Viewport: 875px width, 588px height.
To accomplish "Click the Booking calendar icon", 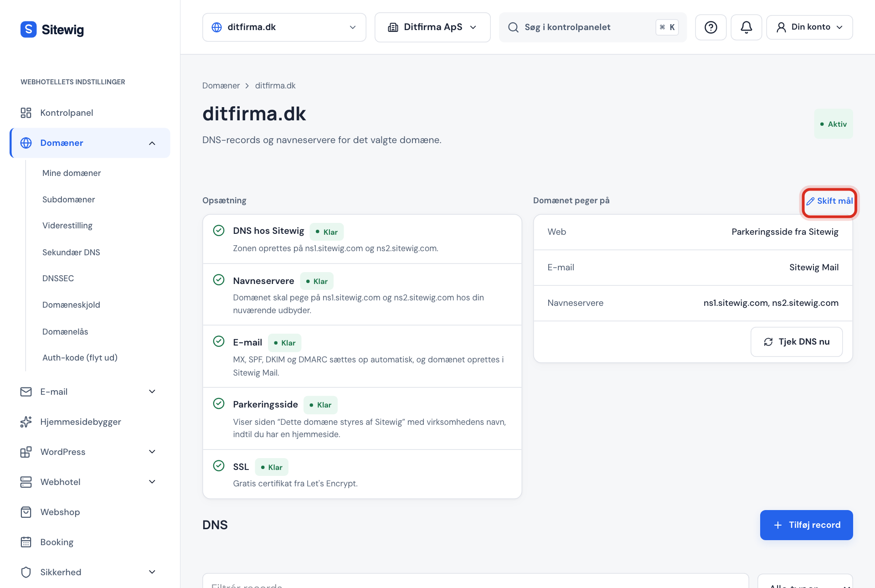I will (x=26, y=542).
